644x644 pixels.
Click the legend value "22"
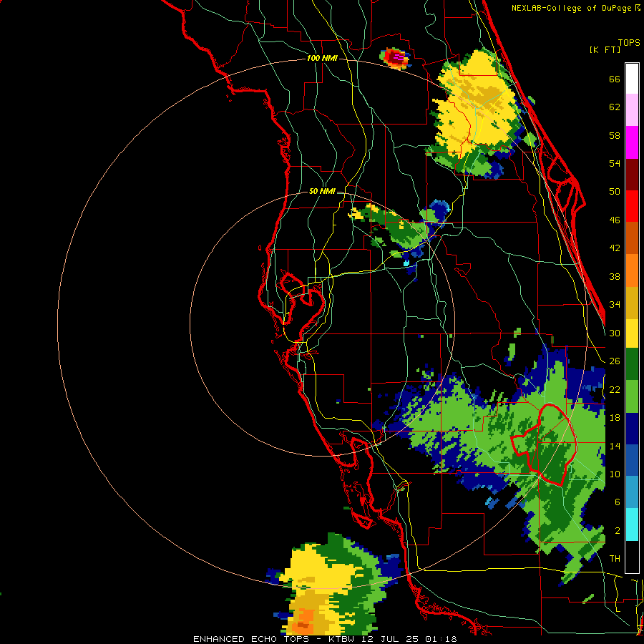point(615,389)
